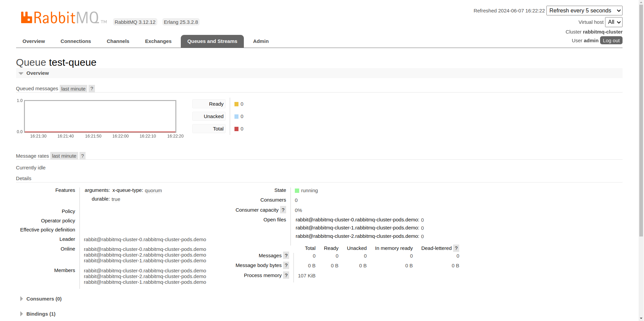Click Dead-lettered column help icon
Screen dimensions: 644x321
456,248
